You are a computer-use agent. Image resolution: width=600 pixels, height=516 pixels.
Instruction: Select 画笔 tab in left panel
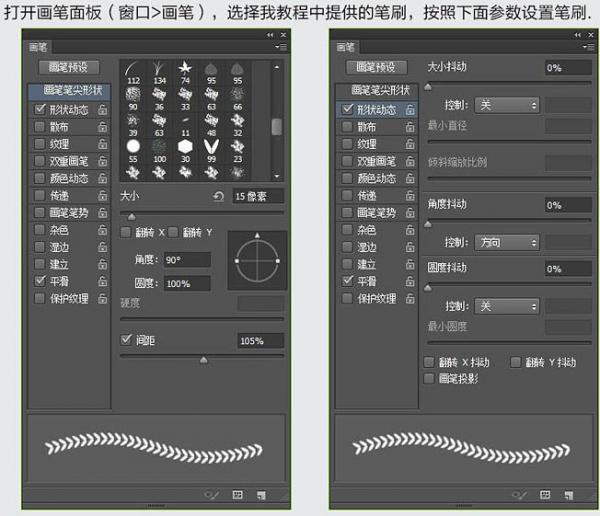pyautogui.click(x=38, y=47)
